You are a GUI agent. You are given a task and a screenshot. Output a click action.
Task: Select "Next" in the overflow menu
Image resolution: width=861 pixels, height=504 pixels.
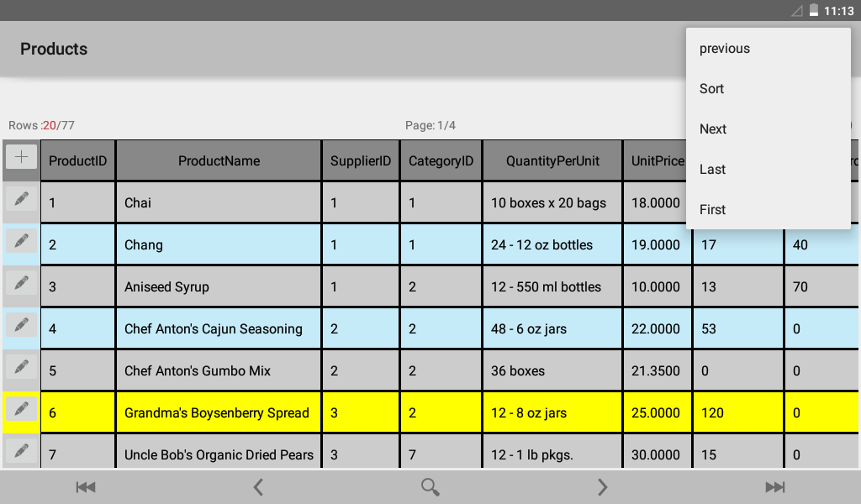pos(713,129)
